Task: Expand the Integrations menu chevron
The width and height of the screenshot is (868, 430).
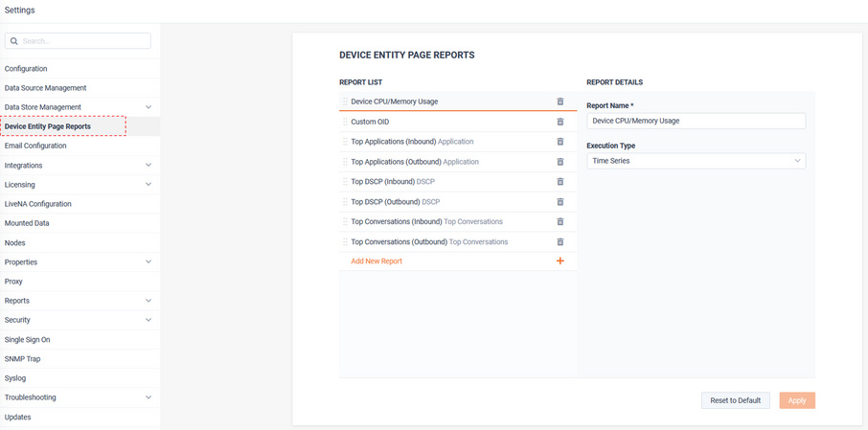Action: (148, 166)
